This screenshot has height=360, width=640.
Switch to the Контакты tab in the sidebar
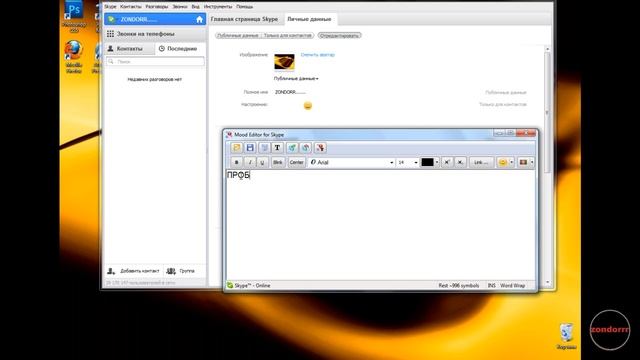point(129,49)
